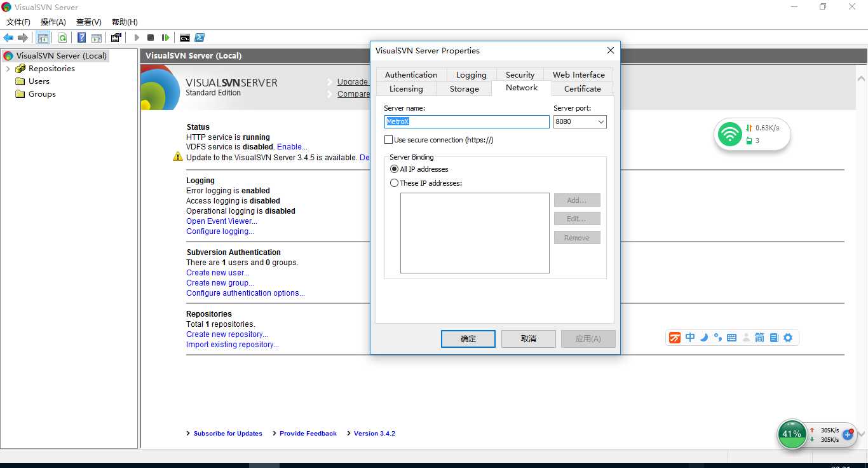Click Create new user link

218,273
